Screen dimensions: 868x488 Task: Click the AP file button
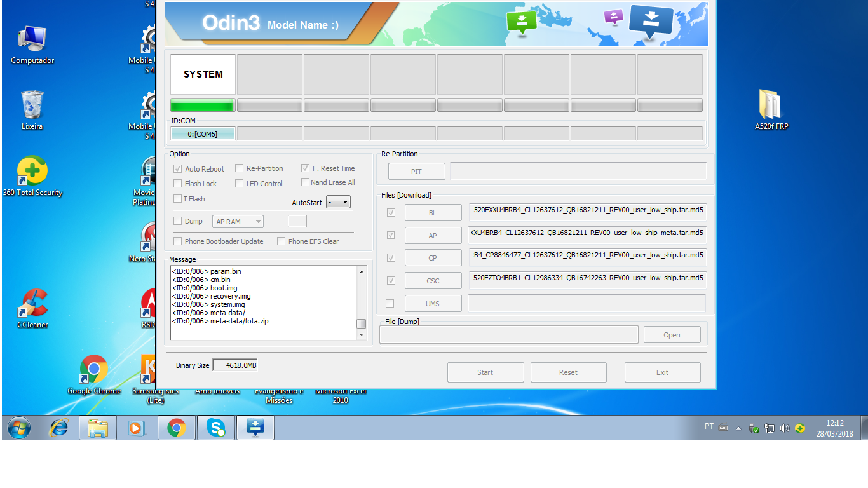point(433,235)
